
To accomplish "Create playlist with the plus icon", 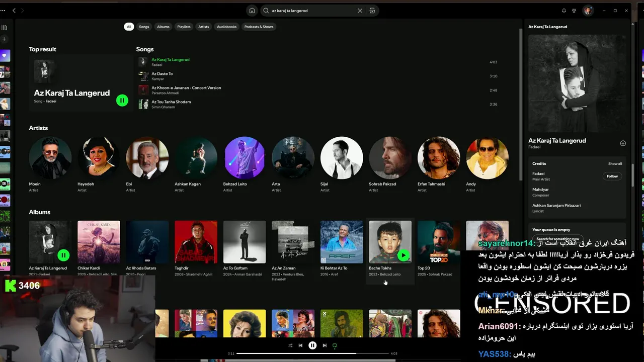I will click(4, 39).
